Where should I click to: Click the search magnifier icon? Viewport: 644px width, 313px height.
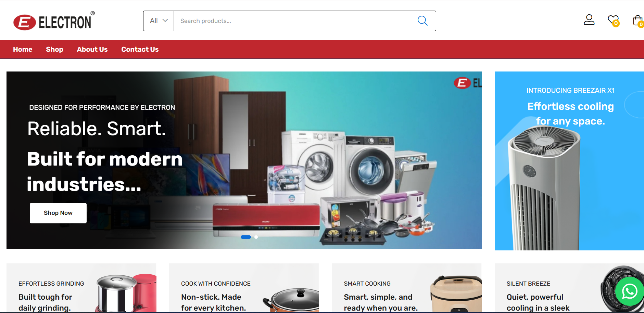422,21
